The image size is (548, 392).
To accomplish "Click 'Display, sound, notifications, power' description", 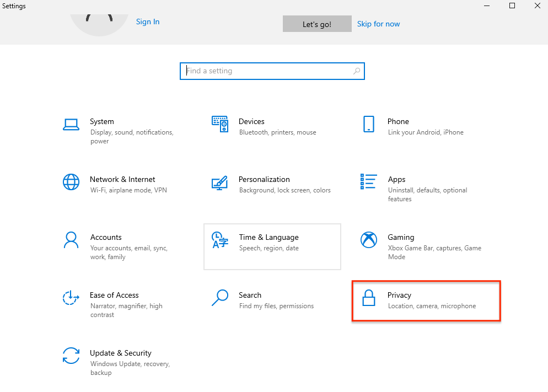I will [x=132, y=137].
